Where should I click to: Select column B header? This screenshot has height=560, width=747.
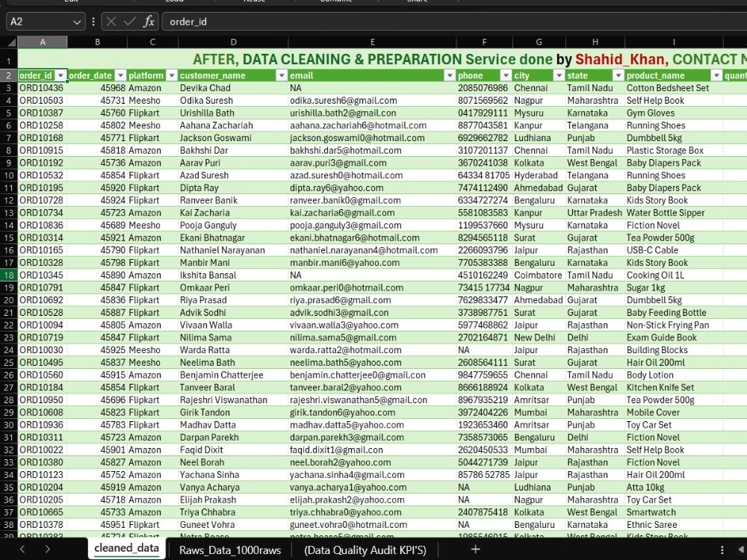pos(97,42)
